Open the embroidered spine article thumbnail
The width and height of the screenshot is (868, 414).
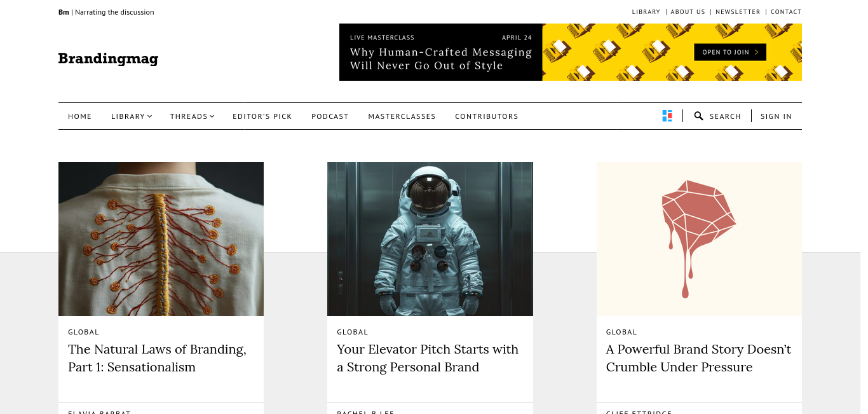coord(161,239)
